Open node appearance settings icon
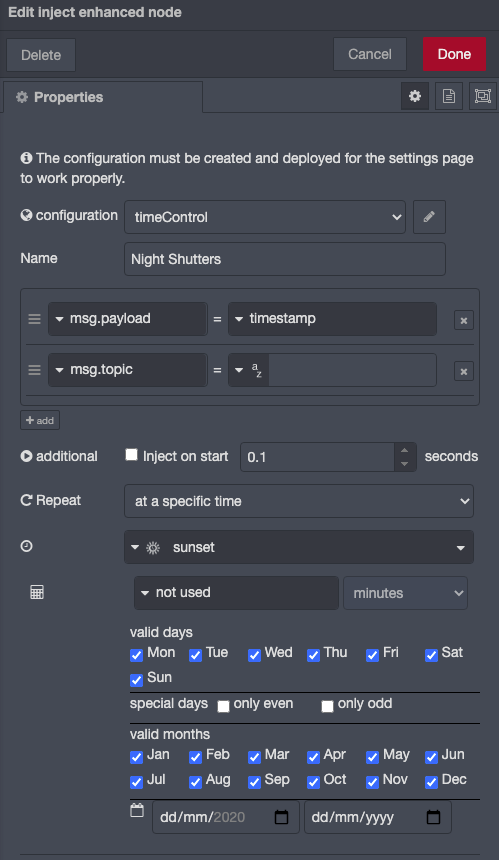The height and width of the screenshot is (860, 499). (483, 97)
